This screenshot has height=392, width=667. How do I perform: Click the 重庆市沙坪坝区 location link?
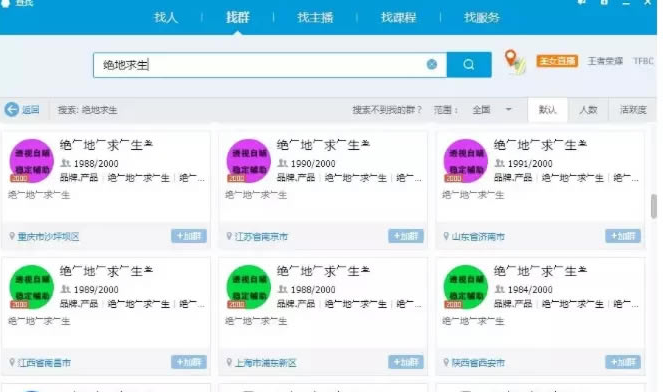48,237
